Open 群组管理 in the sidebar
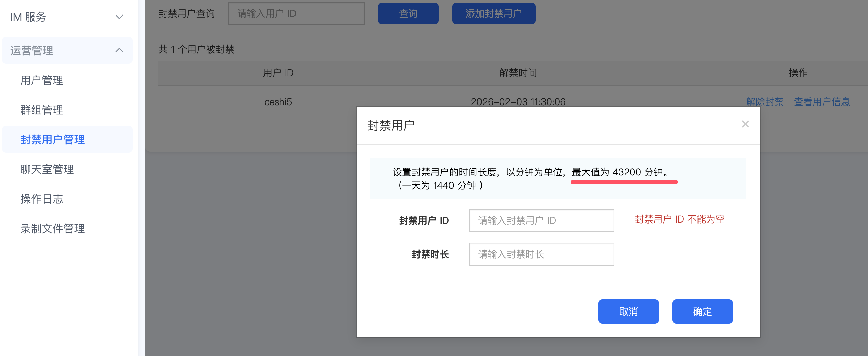The image size is (868, 356). point(42,110)
